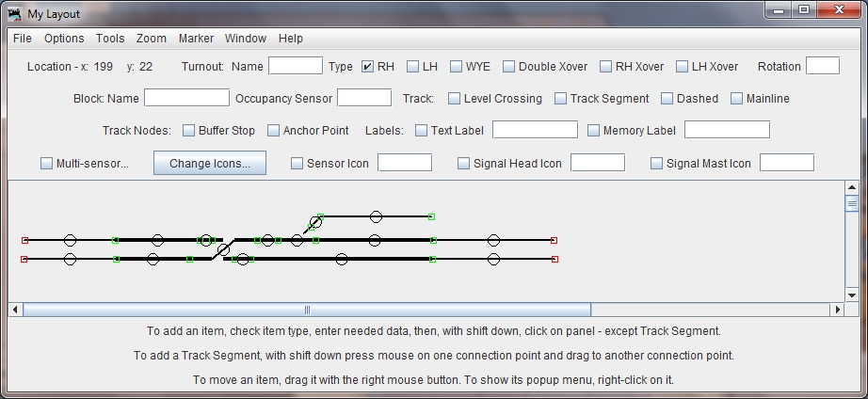Click the crossover turnout circle between main tracks
This screenshot has height=399, width=868.
tap(223, 249)
